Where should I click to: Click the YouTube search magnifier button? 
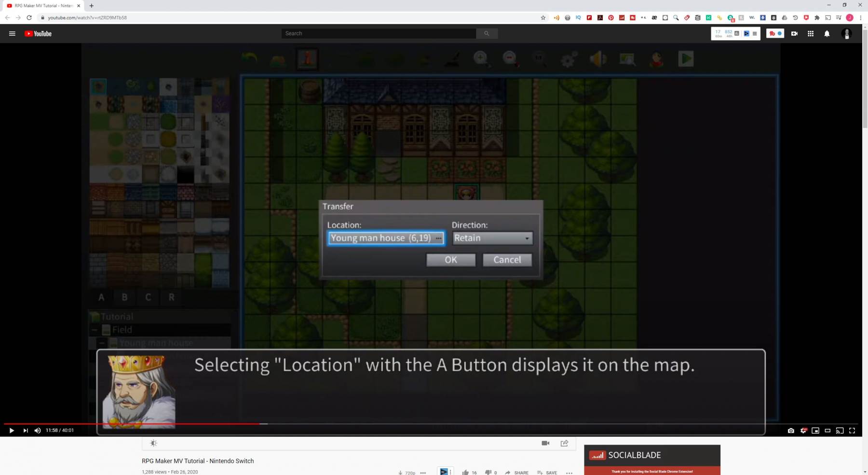(x=487, y=33)
